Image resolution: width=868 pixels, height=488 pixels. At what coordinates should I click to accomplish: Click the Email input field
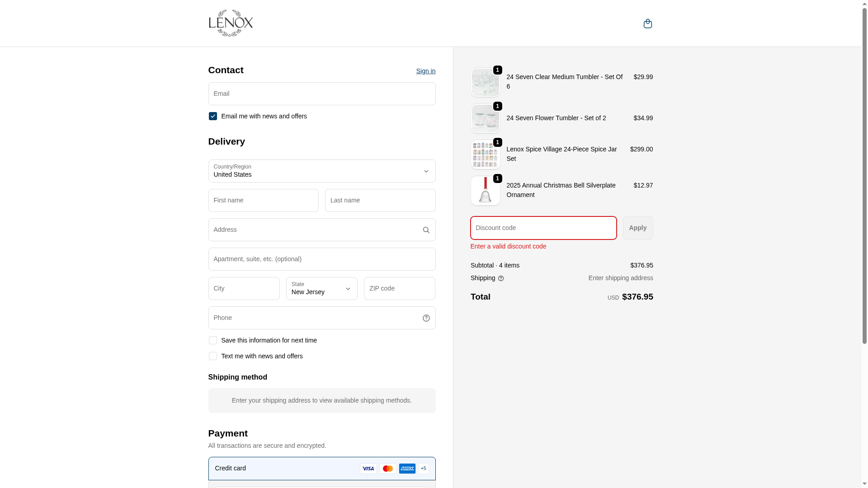(322, 94)
